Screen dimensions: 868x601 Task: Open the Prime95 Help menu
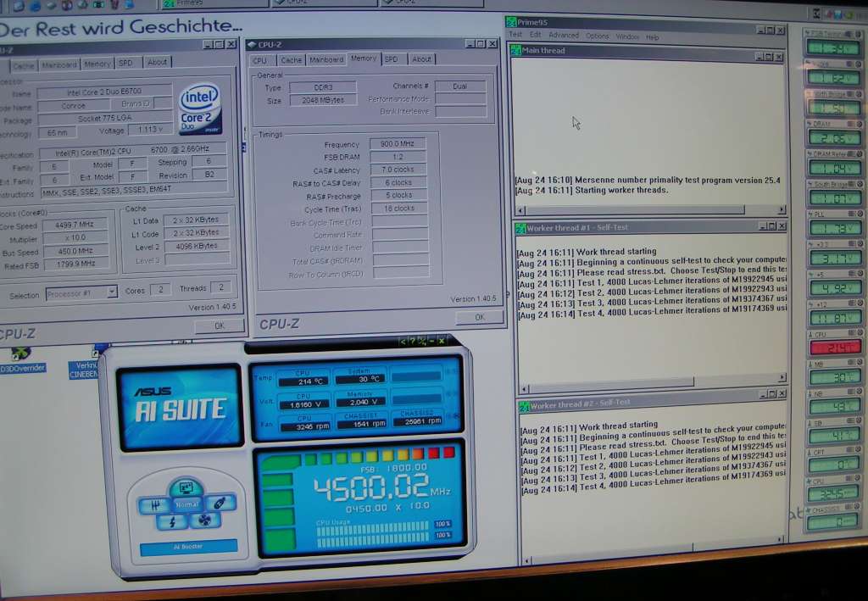[652, 37]
